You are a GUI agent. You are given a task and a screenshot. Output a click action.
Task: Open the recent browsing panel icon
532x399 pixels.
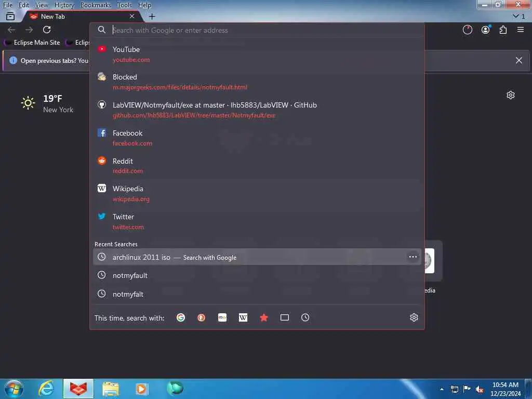click(x=10, y=16)
